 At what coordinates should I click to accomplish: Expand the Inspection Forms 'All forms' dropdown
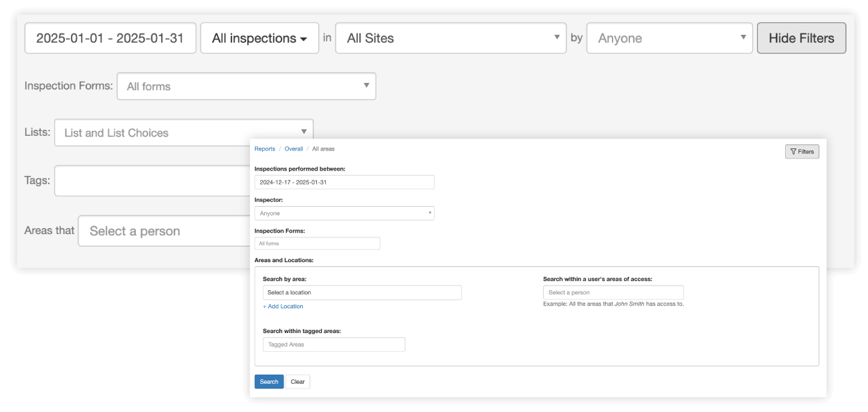coord(366,86)
